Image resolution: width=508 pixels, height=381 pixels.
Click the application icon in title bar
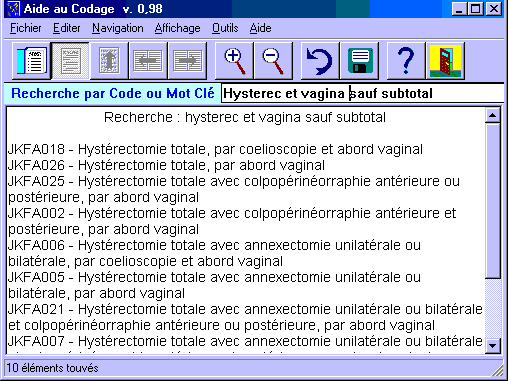(14, 9)
